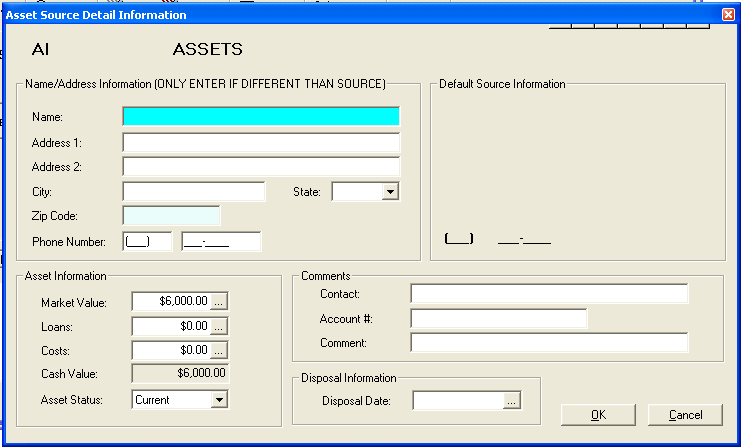
Task: Click the Asset Source Detail Information title
Action: click(x=96, y=15)
